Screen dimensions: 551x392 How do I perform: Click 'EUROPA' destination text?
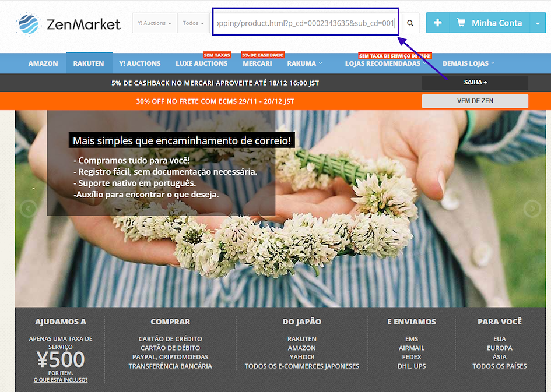pos(499,348)
